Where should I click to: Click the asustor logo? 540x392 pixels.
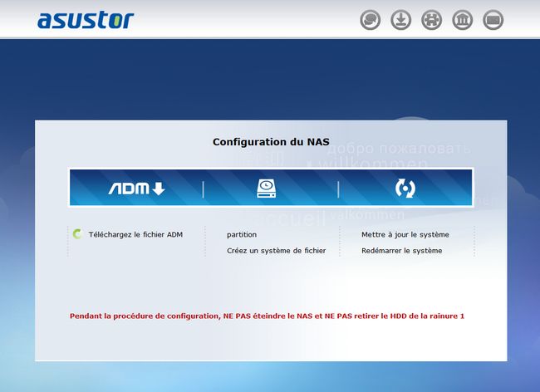86,20
